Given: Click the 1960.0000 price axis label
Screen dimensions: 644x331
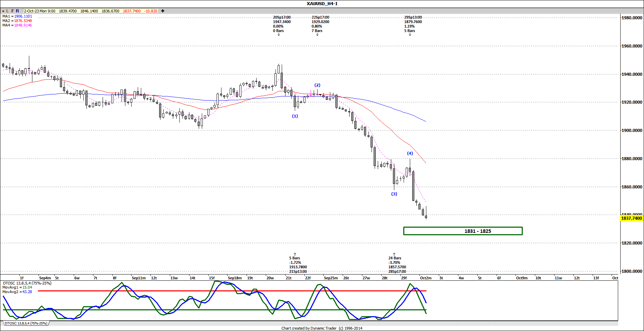Looking at the screenshot, I should point(632,46).
